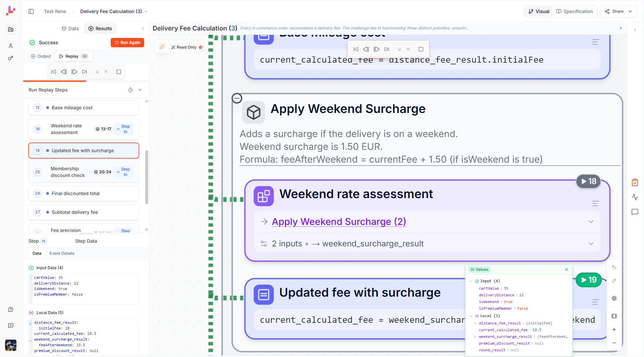Open menu lines on Weekend rate assessment card

(x=595, y=203)
